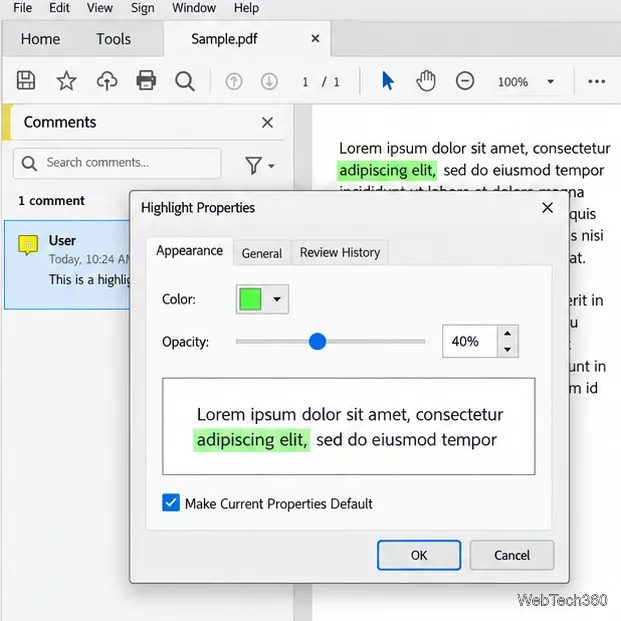621x621 pixels.
Task: Decrease opacity with down stepper arrow
Action: (507, 349)
